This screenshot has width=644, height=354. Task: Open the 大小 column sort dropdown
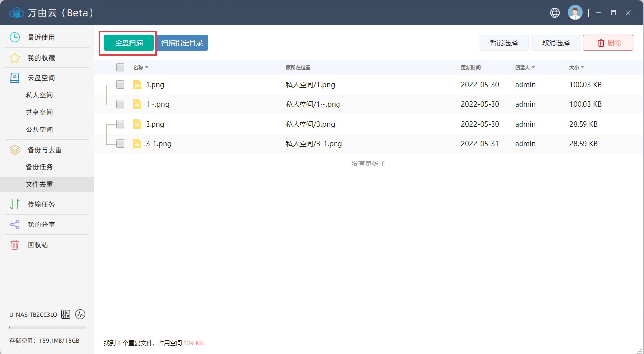point(583,67)
